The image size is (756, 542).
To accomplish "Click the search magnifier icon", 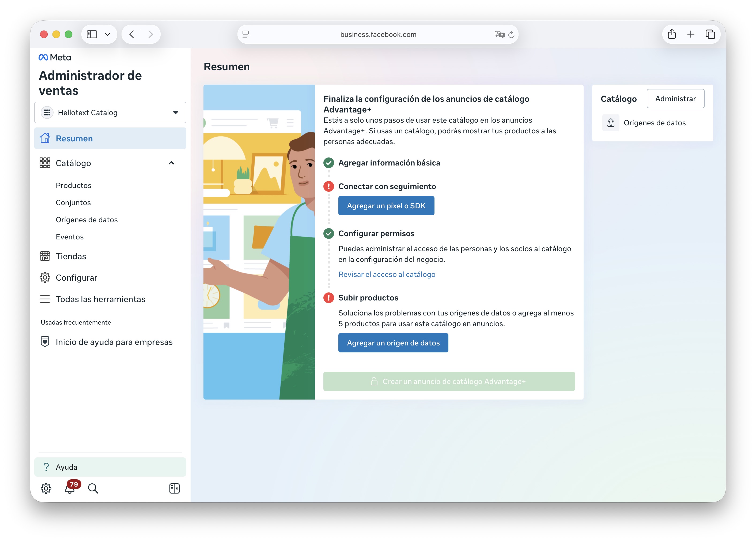I will coord(93,489).
